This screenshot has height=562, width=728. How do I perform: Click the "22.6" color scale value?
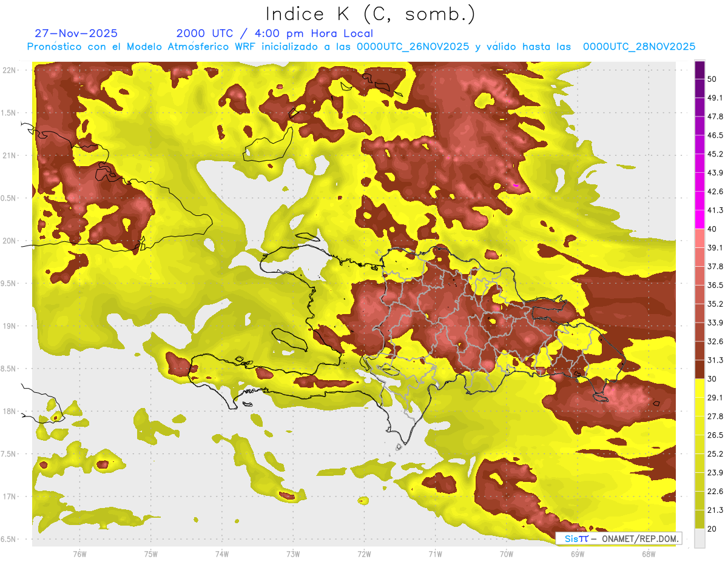pos(715,491)
